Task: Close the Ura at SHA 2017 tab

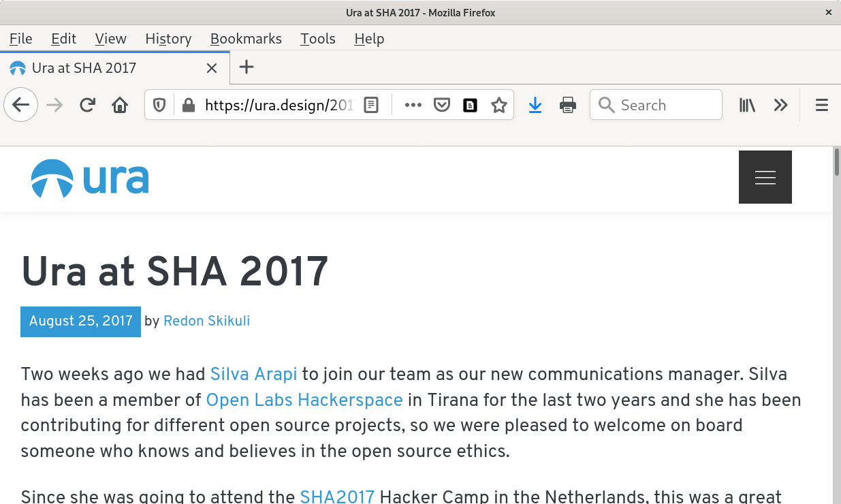Action: 212,68
